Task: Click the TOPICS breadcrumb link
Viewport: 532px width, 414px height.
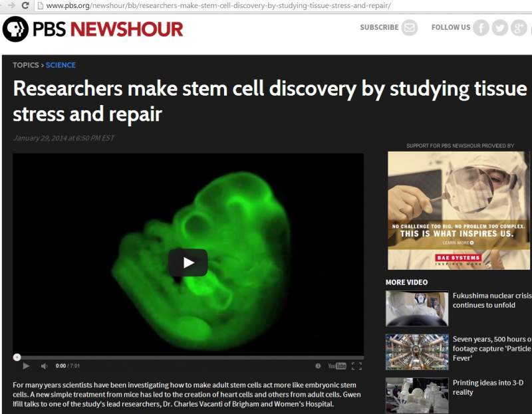Action: [26, 65]
